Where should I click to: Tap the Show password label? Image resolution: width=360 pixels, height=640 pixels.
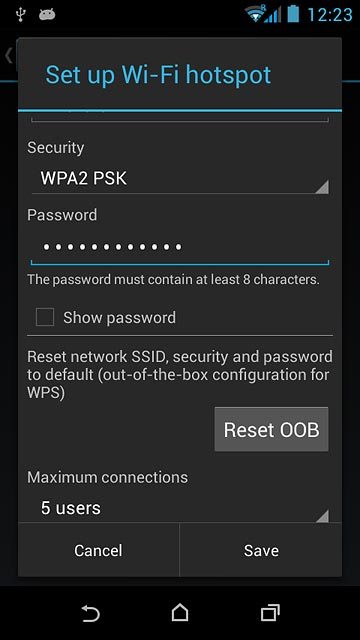[119, 318]
